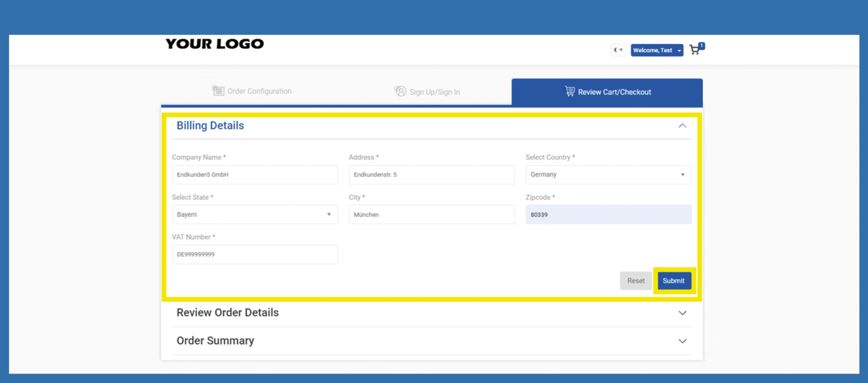868x383 pixels.
Task: Open the Select State dropdown
Action: pyautogui.click(x=255, y=215)
